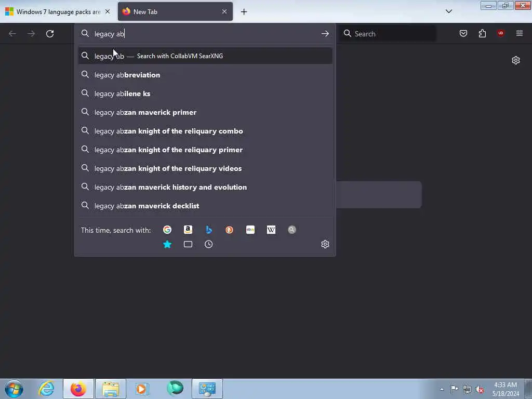Show hidden tray icons arrow
The height and width of the screenshot is (399, 532).
point(442,389)
